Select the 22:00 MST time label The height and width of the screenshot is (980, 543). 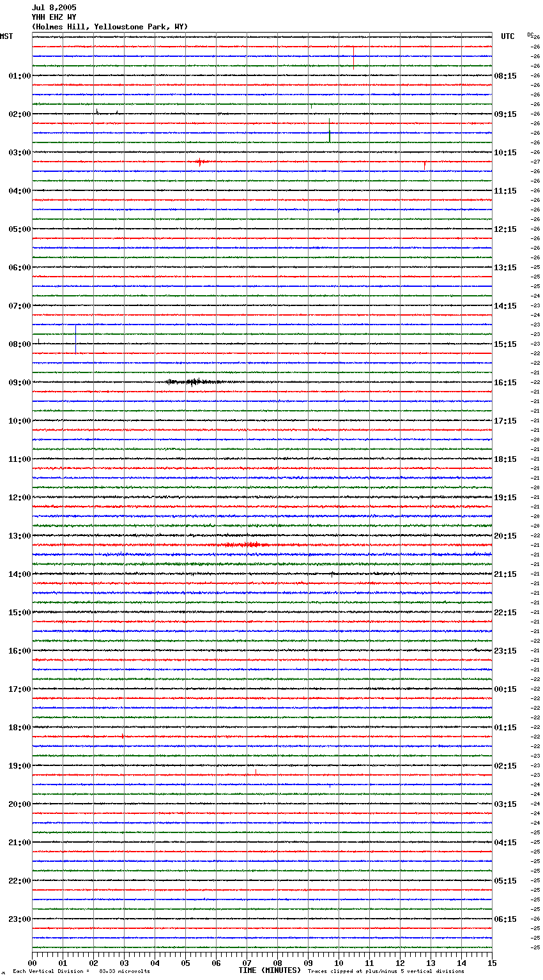tap(20, 881)
